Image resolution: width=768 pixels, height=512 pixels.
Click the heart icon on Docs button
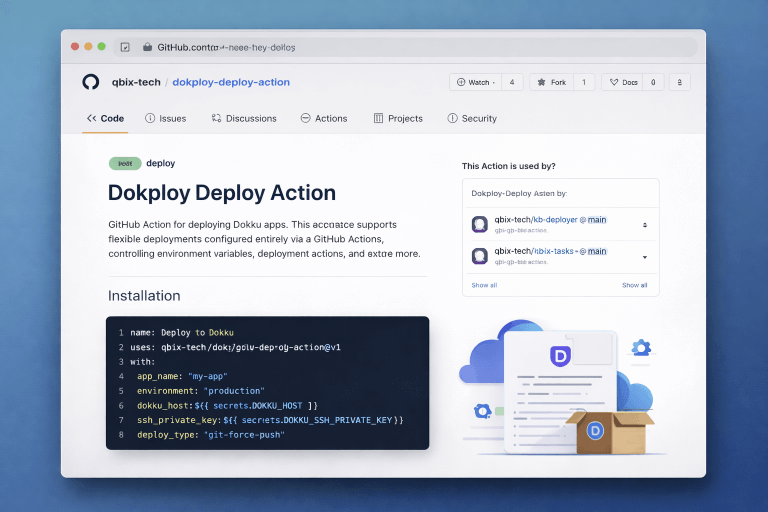[x=614, y=82]
